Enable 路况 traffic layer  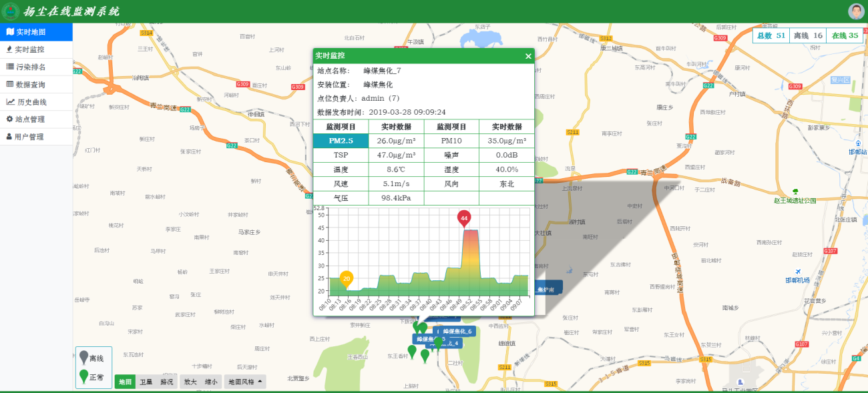click(x=166, y=382)
